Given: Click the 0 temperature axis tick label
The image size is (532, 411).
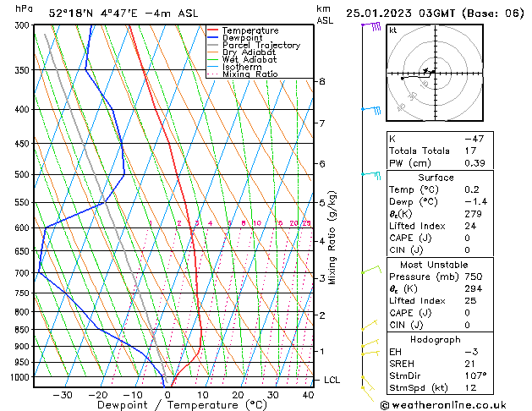Looking at the screenshot, I should click(x=167, y=395).
